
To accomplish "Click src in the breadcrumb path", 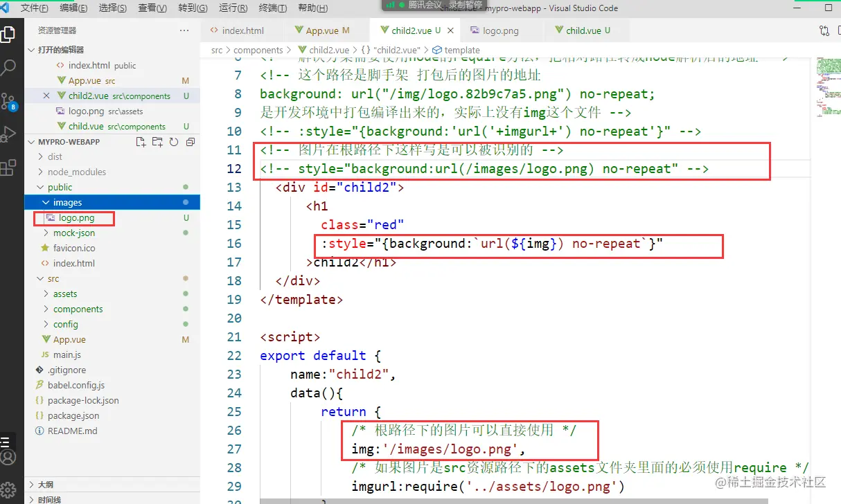I will click(x=217, y=50).
